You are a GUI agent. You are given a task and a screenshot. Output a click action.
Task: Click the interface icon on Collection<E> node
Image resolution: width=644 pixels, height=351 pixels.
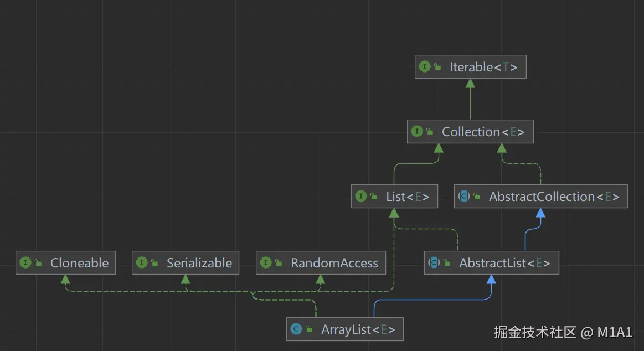417,132
